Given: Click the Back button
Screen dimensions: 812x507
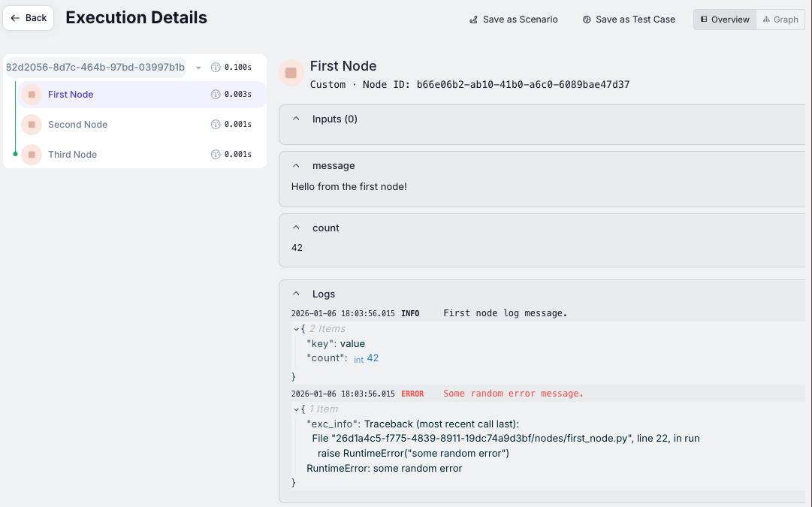Looking at the screenshot, I should click(x=28, y=17).
